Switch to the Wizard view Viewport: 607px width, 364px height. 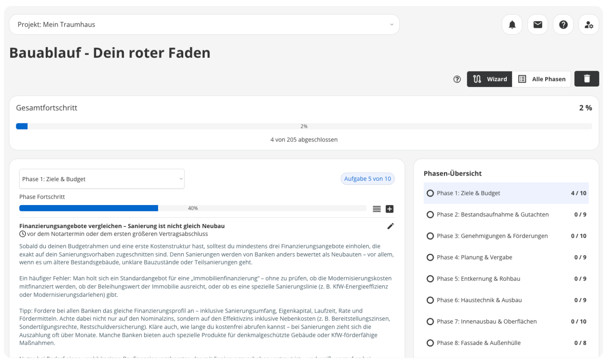(490, 79)
